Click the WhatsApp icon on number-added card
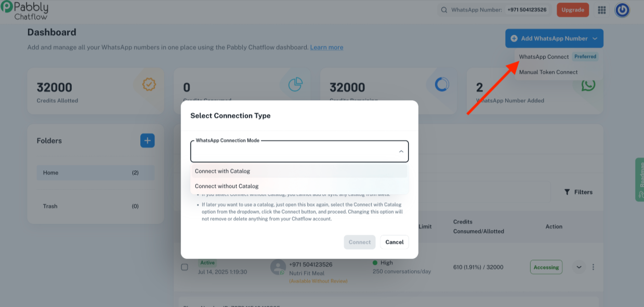The image size is (644, 307). [588, 85]
